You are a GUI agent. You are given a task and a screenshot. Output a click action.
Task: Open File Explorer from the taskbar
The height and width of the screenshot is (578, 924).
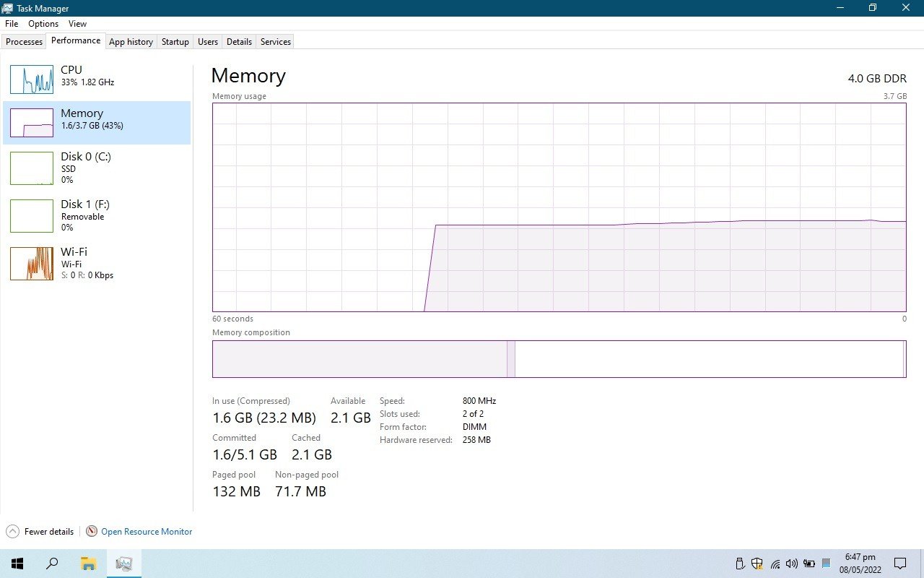point(88,564)
